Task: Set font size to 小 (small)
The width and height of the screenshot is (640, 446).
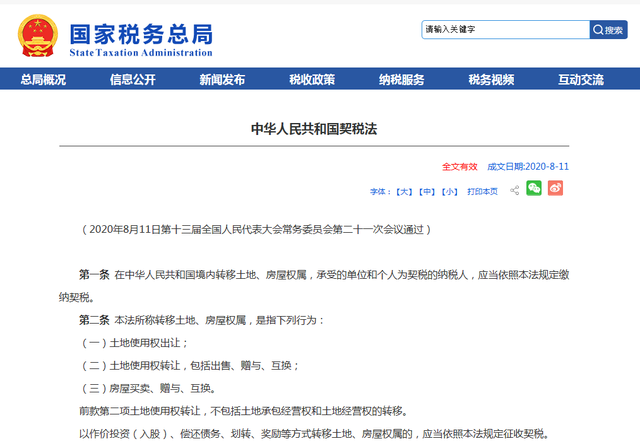Action: pyautogui.click(x=450, y=192)
